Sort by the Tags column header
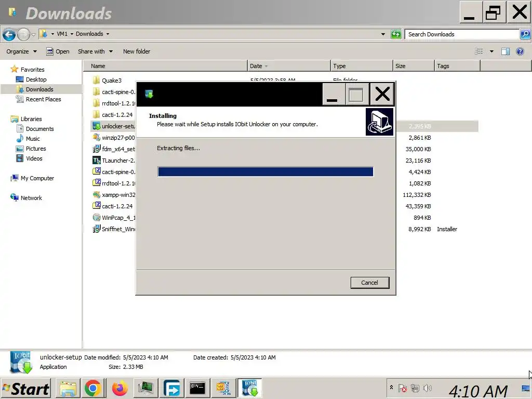The image size is (532, 399). [457, 66]
